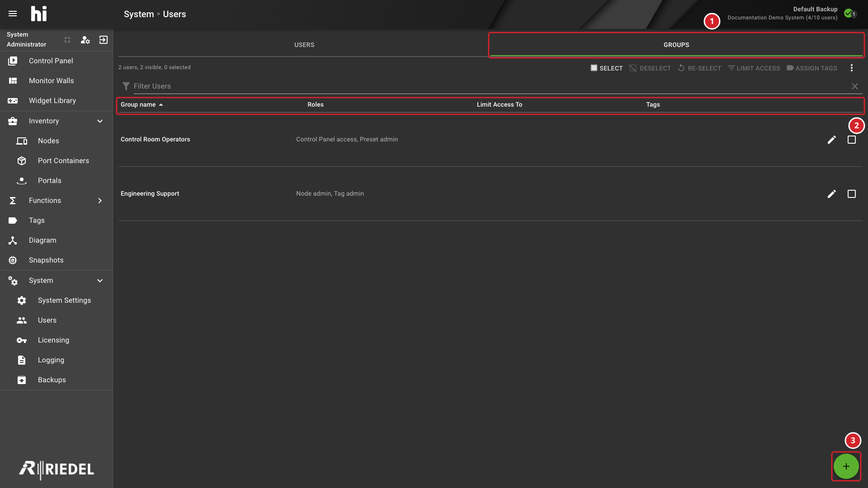Click the hi logo

[39, 14]
